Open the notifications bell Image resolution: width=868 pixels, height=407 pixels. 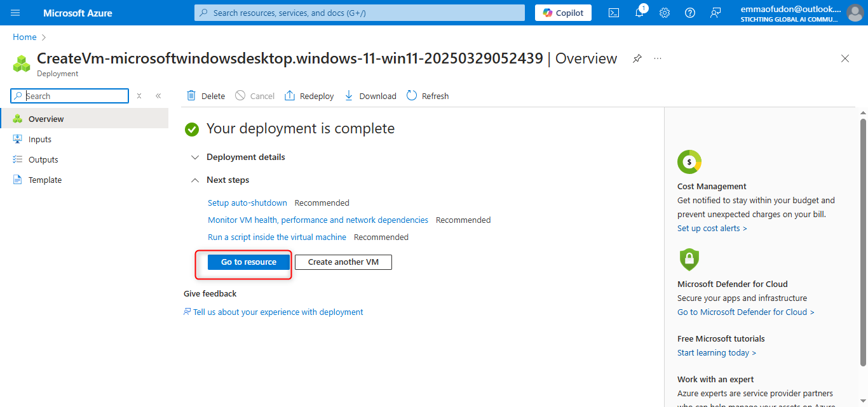click(x=640, y=13)
